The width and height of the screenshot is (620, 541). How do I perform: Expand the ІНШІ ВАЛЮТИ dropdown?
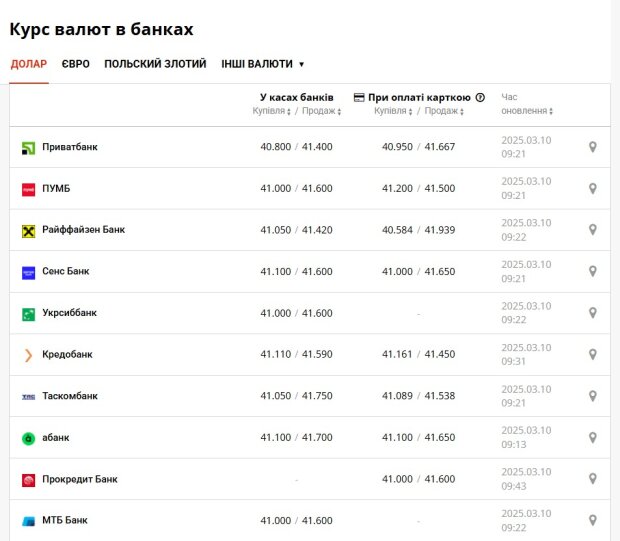click(x=263, y=64)
